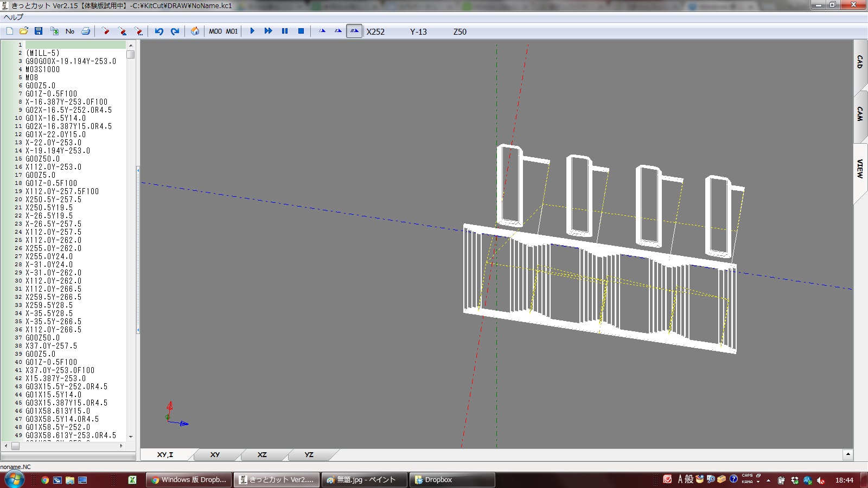Fast-forward the tool path simulation
Image resolution: width=868 pixels, height=488 pixels.
(268, 31)
